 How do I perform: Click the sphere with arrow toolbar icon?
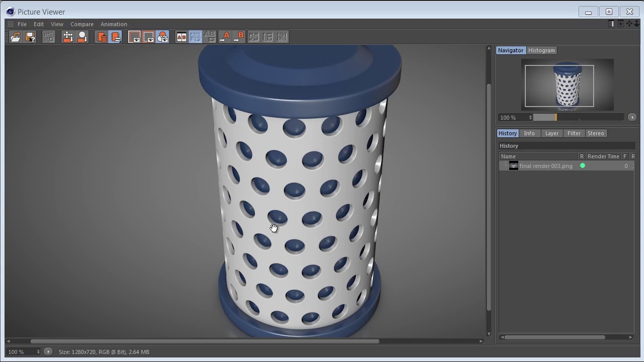tap(83, 37)
